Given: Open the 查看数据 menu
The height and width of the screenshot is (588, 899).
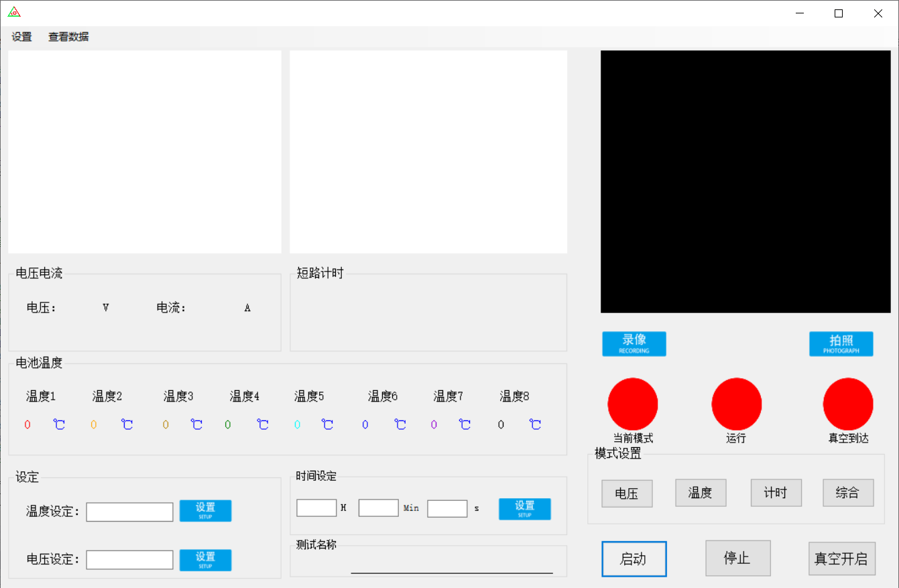Looking at the screenshot, I should pos(68,37).
